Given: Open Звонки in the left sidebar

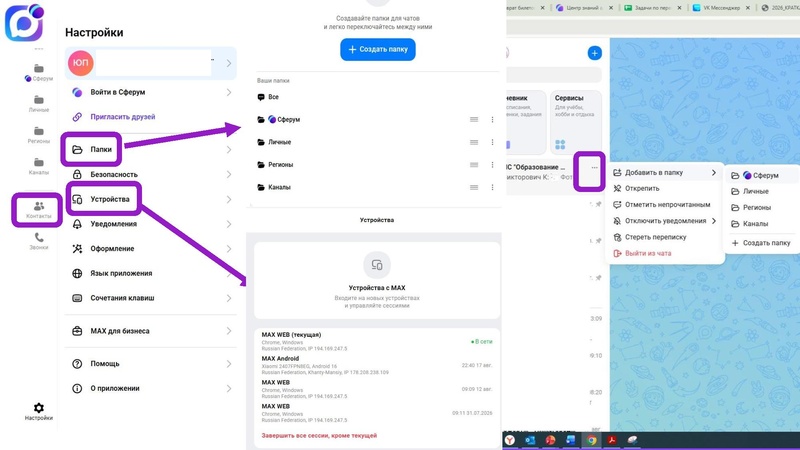Looking at the screenshot, I should (39, 241).
